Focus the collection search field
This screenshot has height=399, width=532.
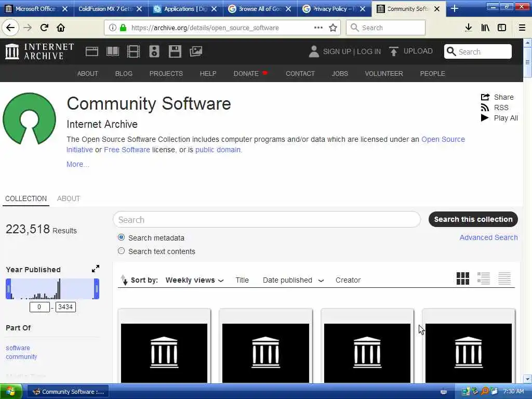[x=267, y=220]
